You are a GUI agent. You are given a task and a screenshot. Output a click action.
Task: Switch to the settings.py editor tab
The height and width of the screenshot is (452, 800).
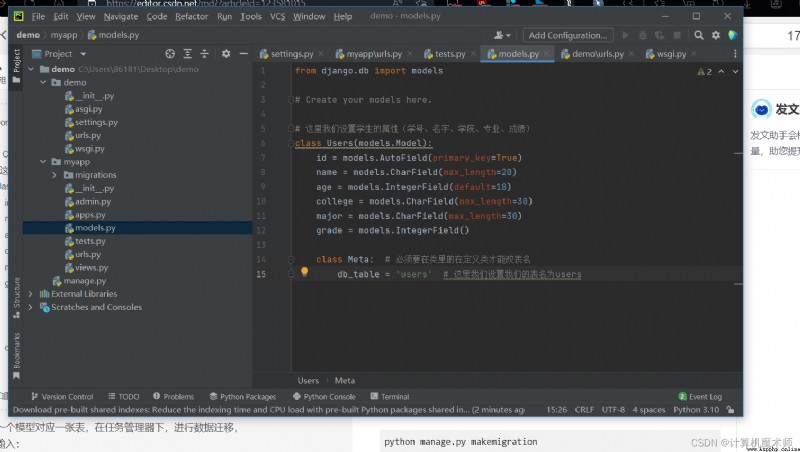(x=286, y=54)
